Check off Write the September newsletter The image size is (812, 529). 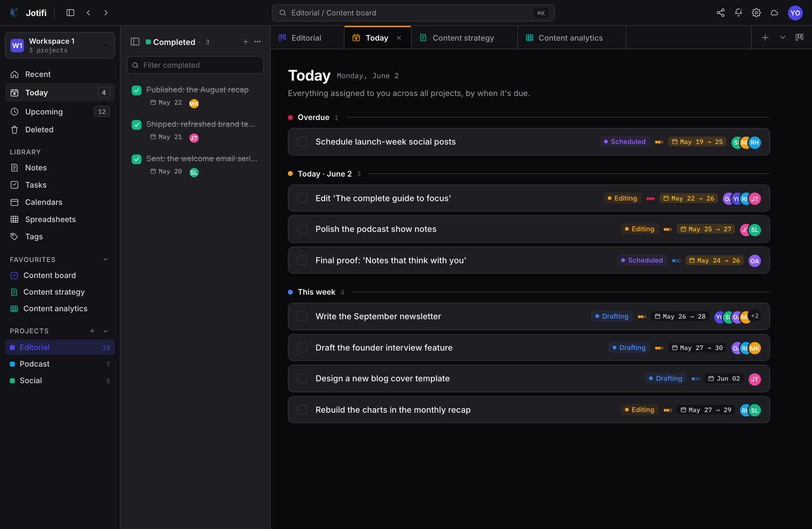[x=302, y=316]
